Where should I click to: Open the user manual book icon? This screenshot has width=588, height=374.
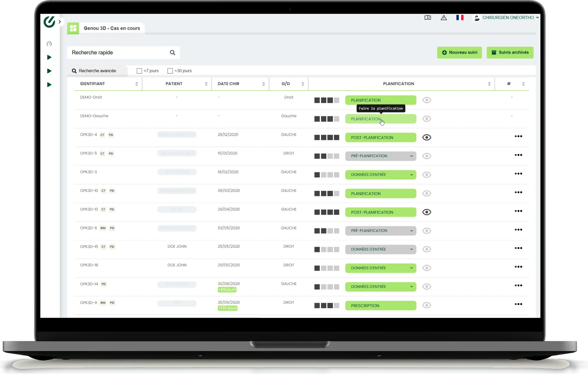coord(428,18)
